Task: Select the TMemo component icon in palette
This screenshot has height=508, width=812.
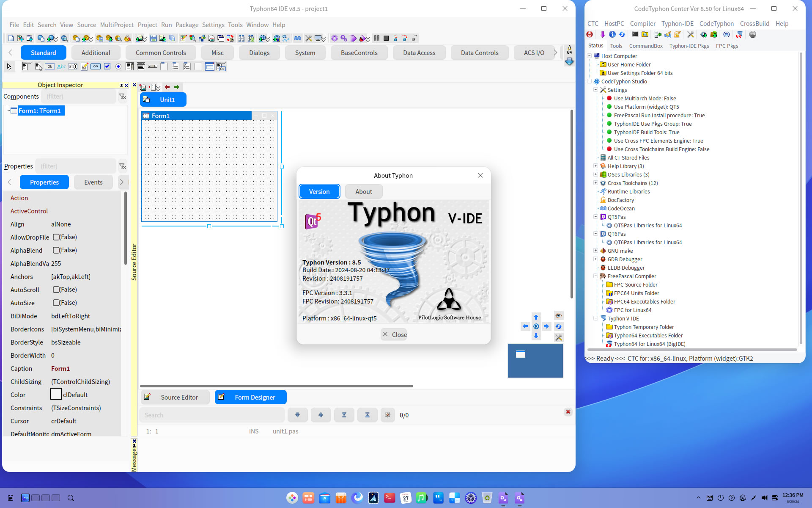Action: [x=84, y=66]
